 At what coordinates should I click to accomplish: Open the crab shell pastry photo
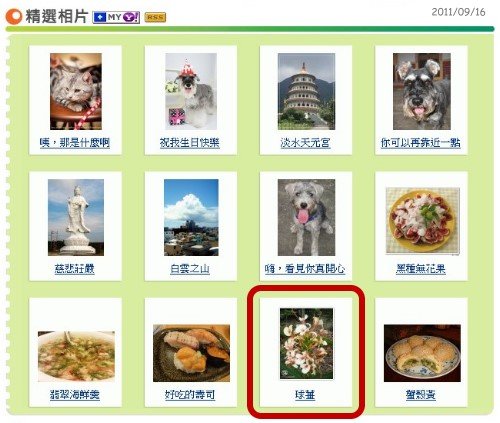click(422, 353)
